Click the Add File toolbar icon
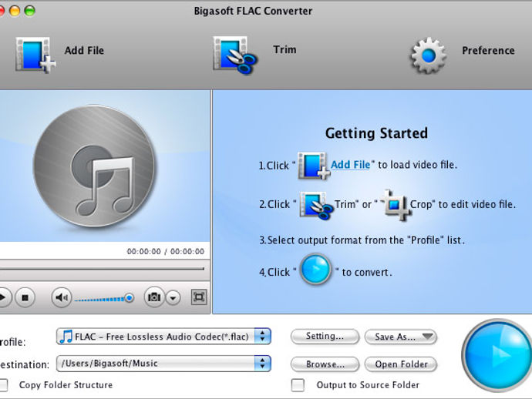Viewport: 532px width, 399px height. click(x=35, y=55)
